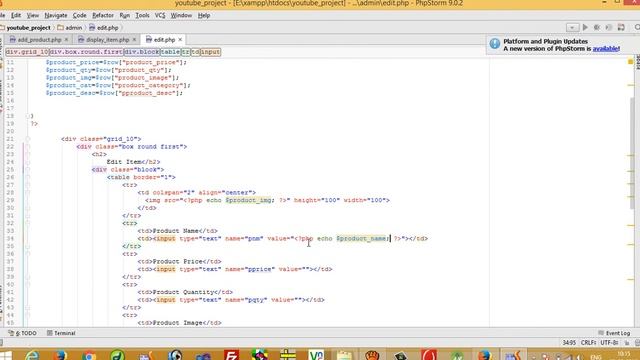Collapse the table fold on line 26
The width and height of the screenshot is (640, 360).
coord(27,177)
